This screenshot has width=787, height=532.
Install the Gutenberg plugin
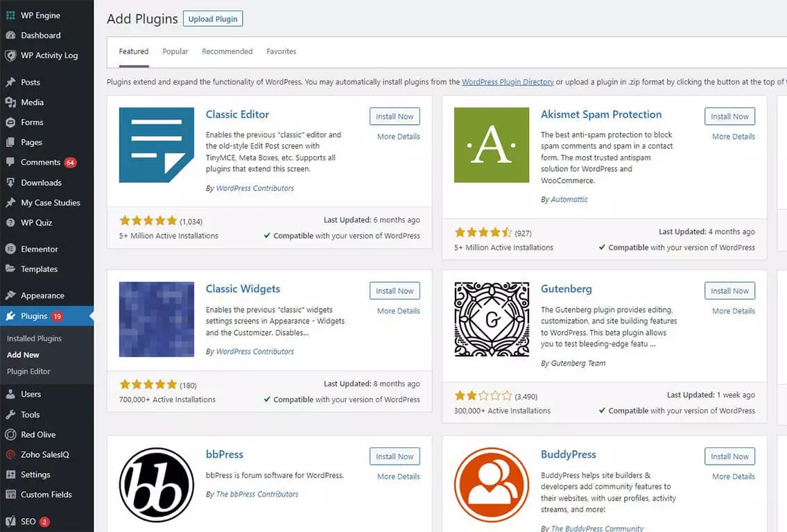click(729, 291)
